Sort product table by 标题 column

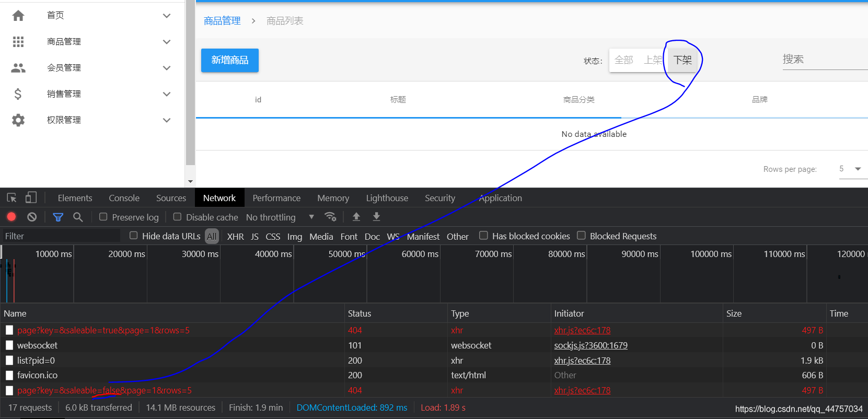coord(398,99)
